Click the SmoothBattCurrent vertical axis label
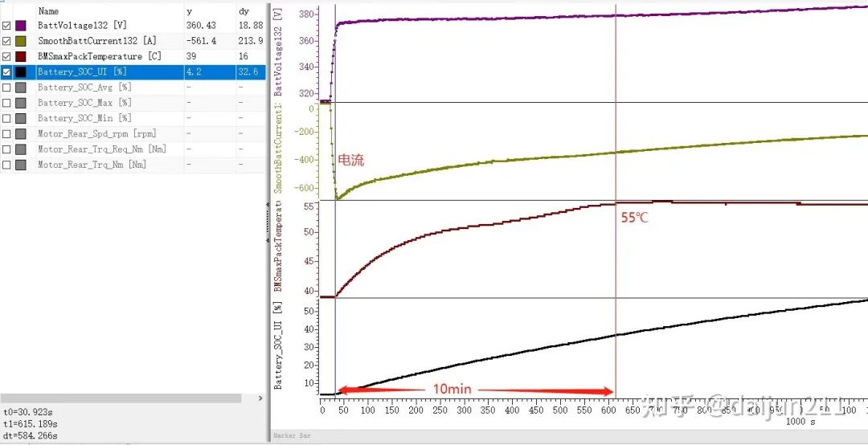 [278, 149]
